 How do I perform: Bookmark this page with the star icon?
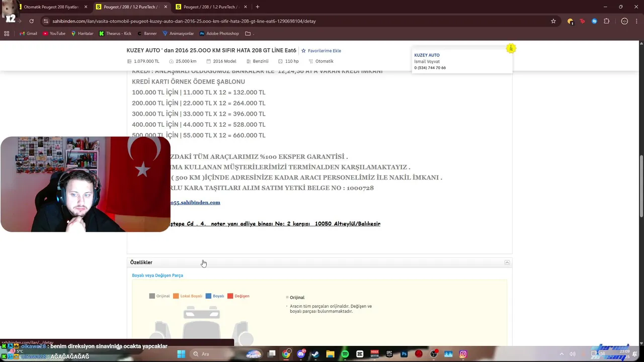tap(553, 21)
